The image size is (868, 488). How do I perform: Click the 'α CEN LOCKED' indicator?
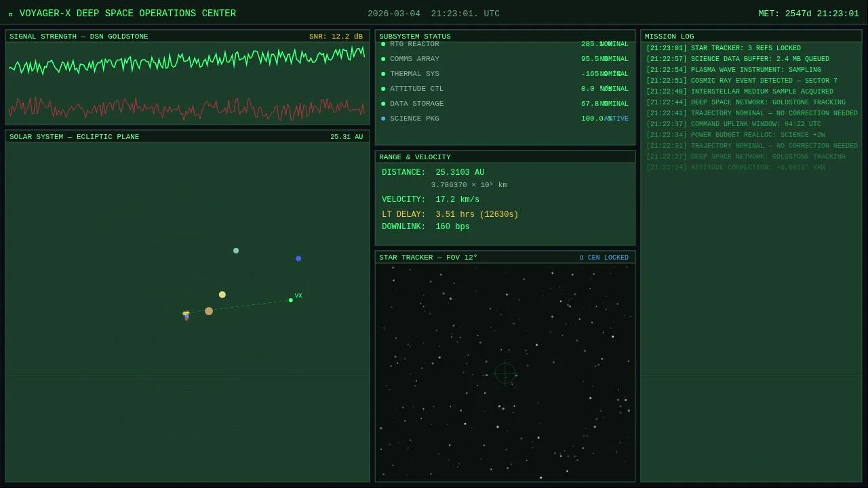pos(604,258)
